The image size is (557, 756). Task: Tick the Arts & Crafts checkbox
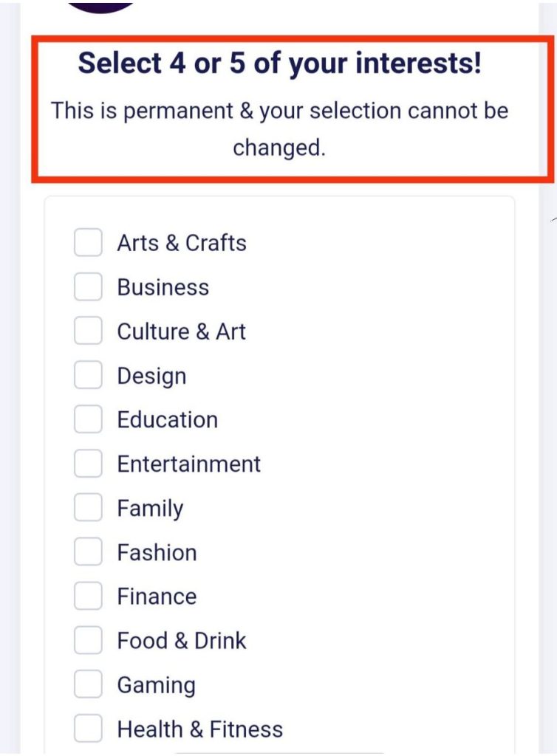88,243
